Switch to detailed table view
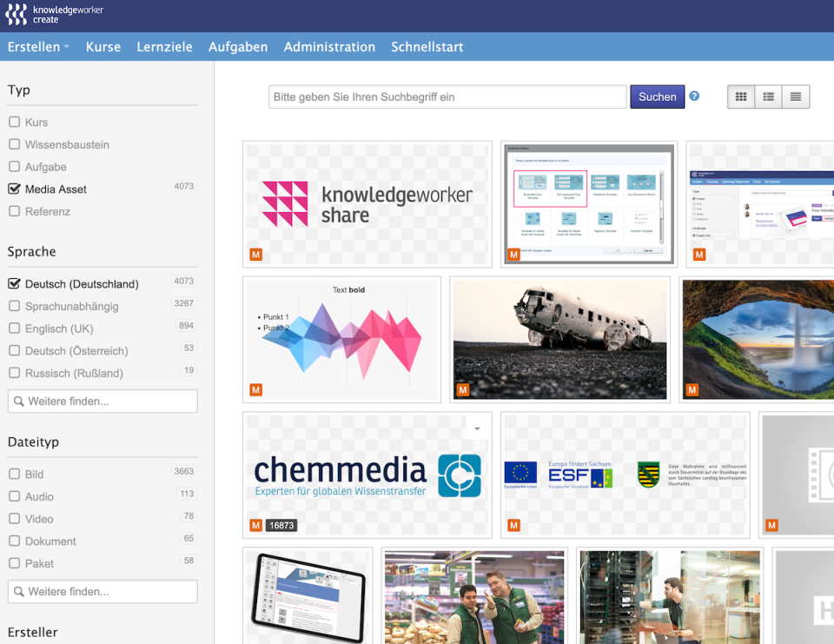 point(795,96)
